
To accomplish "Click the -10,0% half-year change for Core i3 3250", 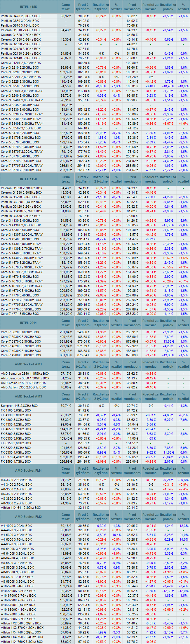I will tap(183, 86).
